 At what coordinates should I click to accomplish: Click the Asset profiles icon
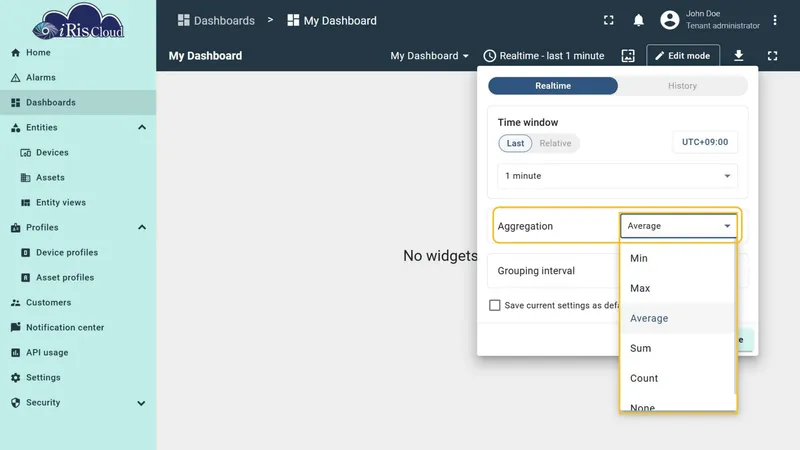coord(26,278)
